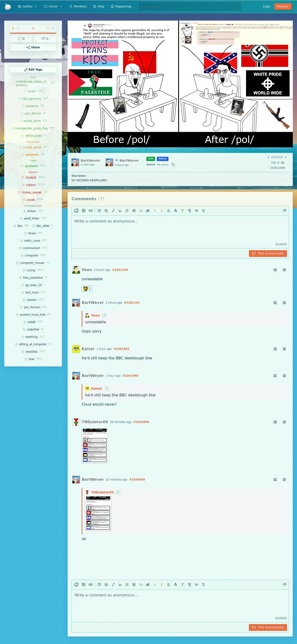This screenshot has width=297, height=644.
Task: Insert a quote block in the top editor
Action: coord(134,211)
